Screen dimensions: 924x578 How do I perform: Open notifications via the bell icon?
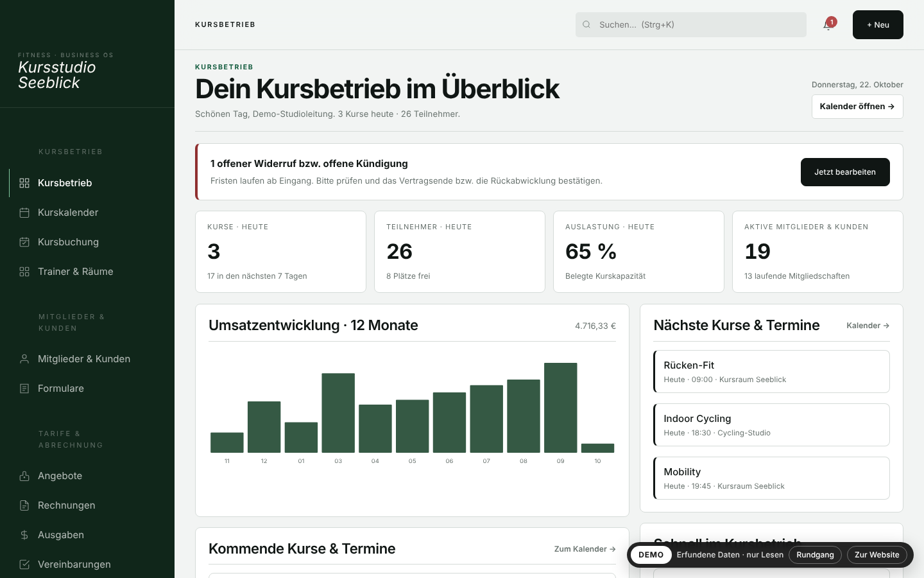tap(828, 25)
